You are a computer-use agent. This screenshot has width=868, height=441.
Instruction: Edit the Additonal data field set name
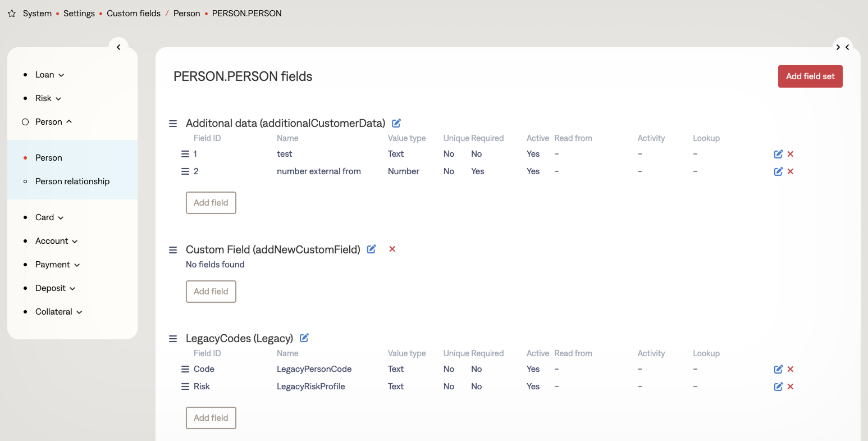pos(396,123)
